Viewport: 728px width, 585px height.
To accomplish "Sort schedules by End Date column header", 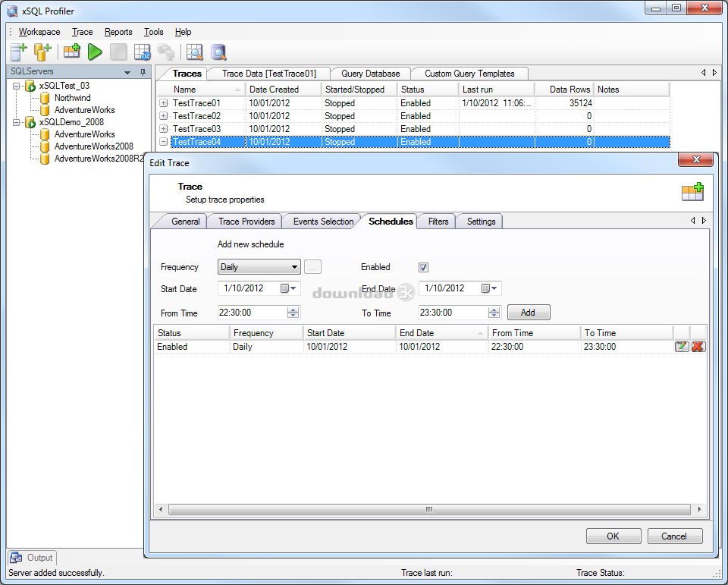I will (442, 332).
